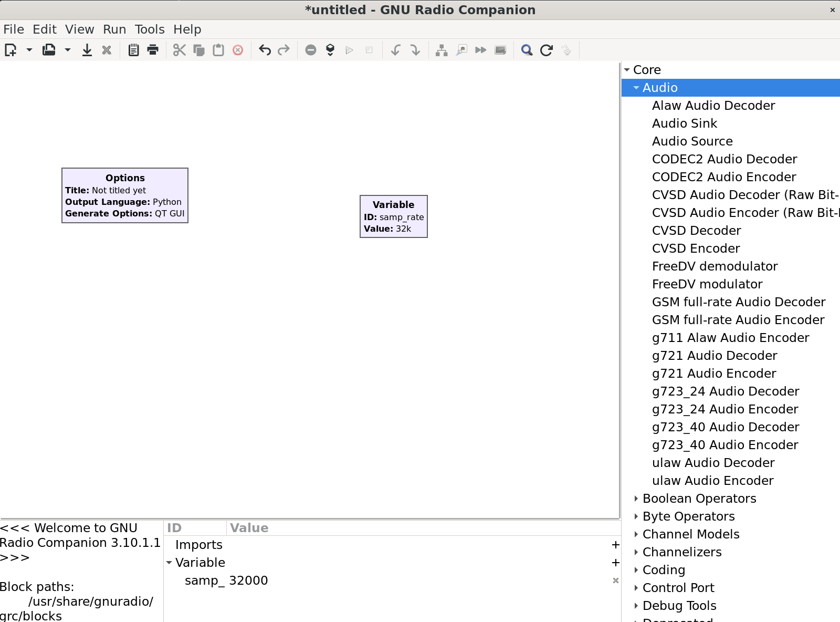Viewport: 840px width, 622px height.
Task: Rotate block clockwise
Action: [415, 50]
